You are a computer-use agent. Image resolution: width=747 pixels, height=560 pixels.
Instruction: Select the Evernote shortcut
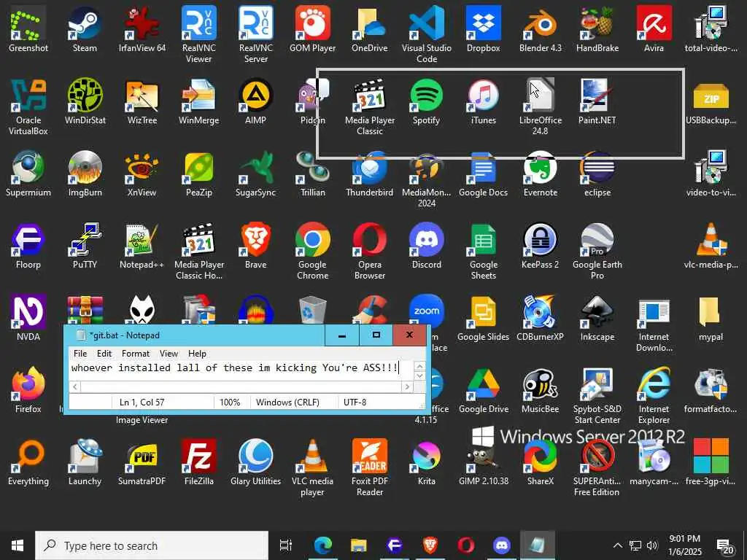point(541,174)
